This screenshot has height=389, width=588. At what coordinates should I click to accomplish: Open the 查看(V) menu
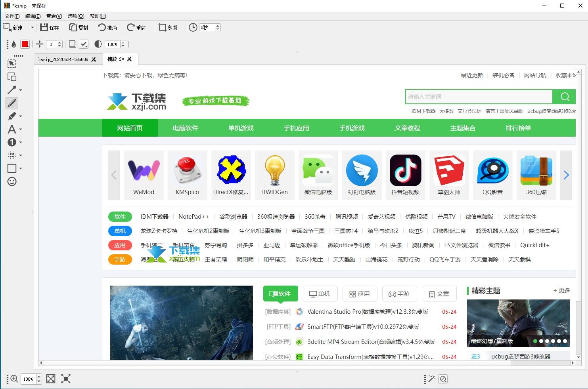(54, 16)
